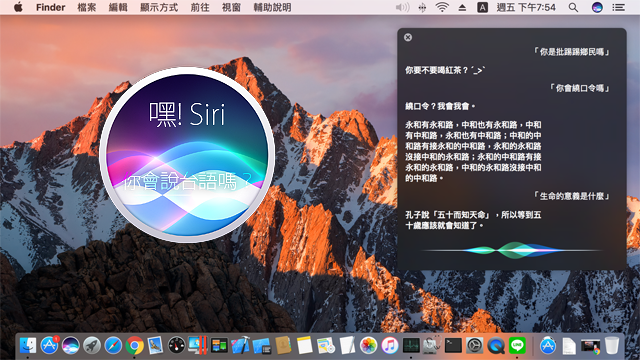This screenshot has height=360, width=640.
Task: Open the Preview app in the Dock
Action: (156, 346)
